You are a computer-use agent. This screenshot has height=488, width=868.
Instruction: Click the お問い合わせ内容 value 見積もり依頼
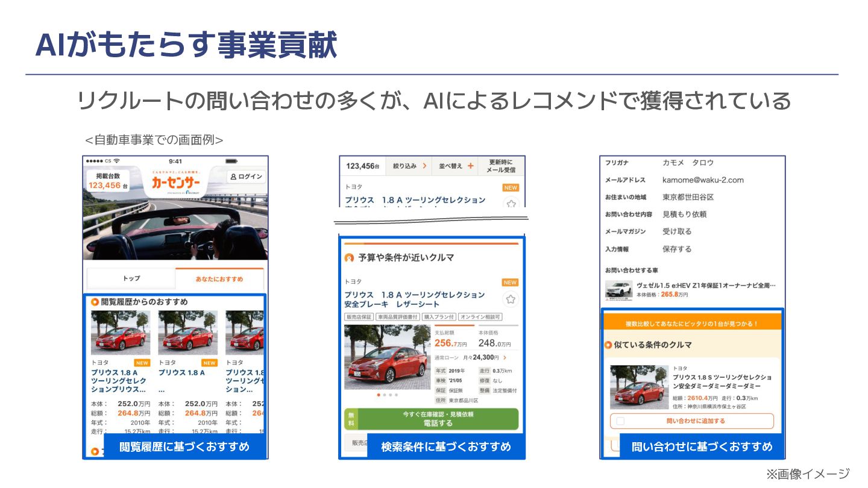(x=684, y=214)
